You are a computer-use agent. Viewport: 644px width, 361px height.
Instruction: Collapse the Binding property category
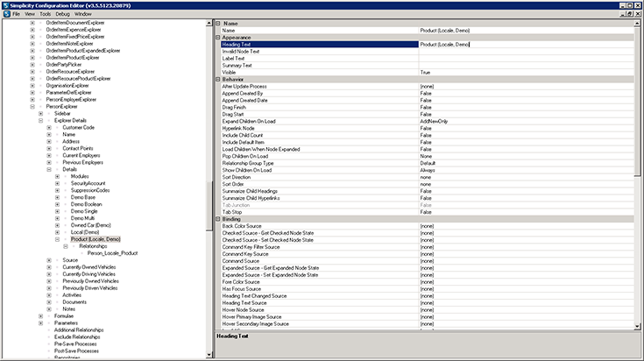pyautogui.click(x=218, y=219)
